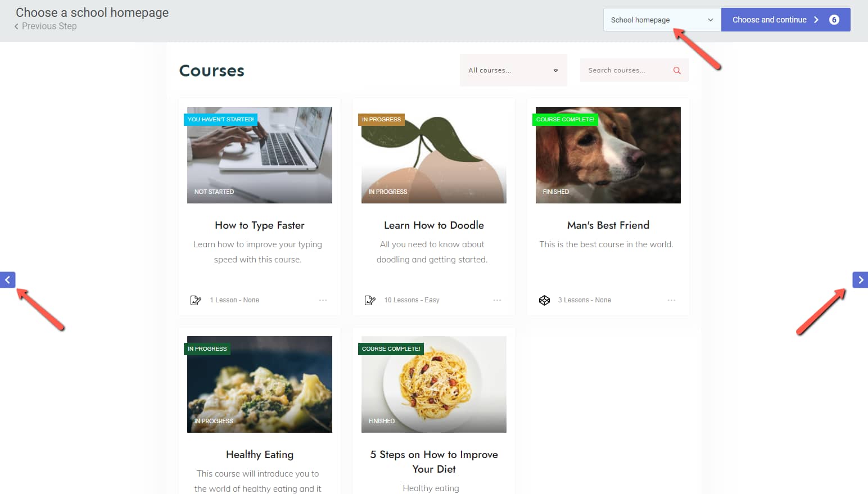Open three-dot menu on Learn How to Doodle

click(x=497, y=300)
